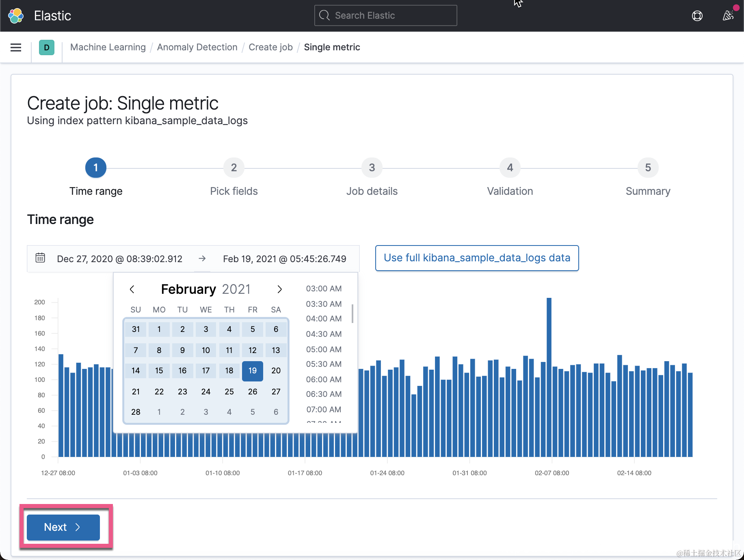Choose 04:00 AM time option
Screen dimensions: 744x560
pos(324,319)
